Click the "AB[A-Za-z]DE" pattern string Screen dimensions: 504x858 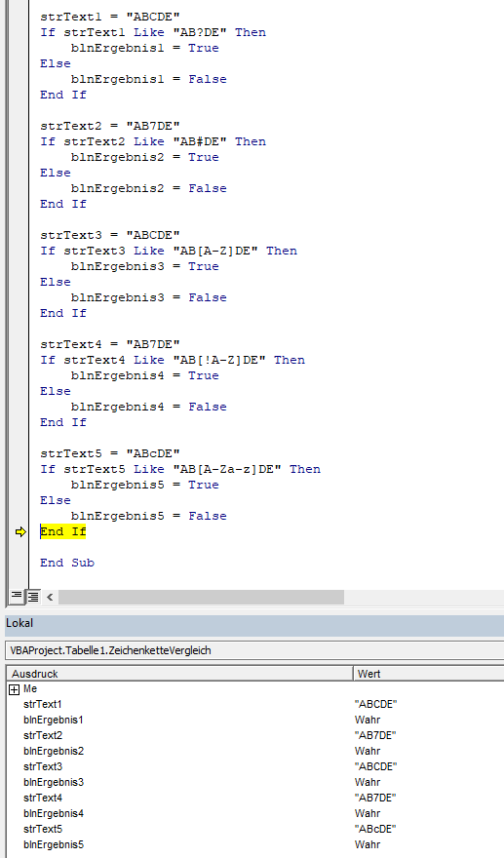coord(227,469)
